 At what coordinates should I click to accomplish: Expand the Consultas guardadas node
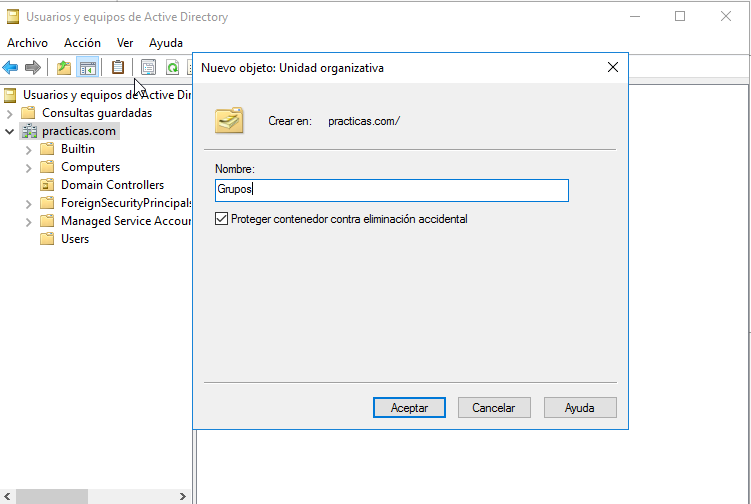9,113
